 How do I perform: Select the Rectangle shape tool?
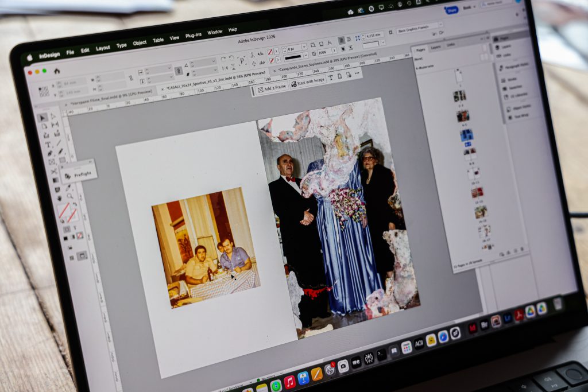coord(62,160)
